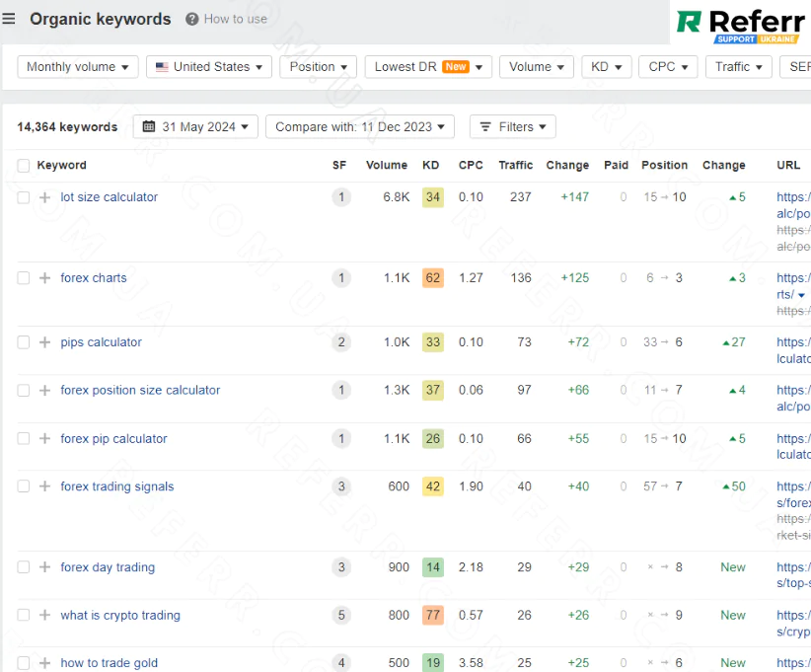This screenshot has height=672, width=811.
Task: Sort by the Volume column header
Action: pos(386,166)
